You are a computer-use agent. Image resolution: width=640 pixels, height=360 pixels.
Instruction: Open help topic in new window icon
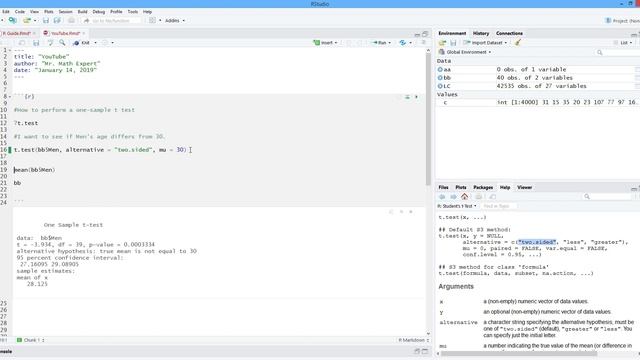click(493, 197)
